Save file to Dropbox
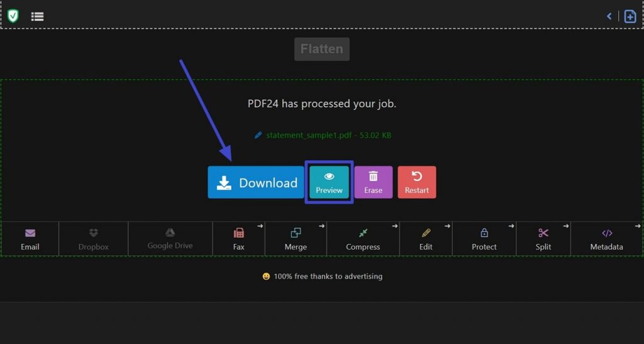This screenshot has width=644, height=344. coord(94,239)
